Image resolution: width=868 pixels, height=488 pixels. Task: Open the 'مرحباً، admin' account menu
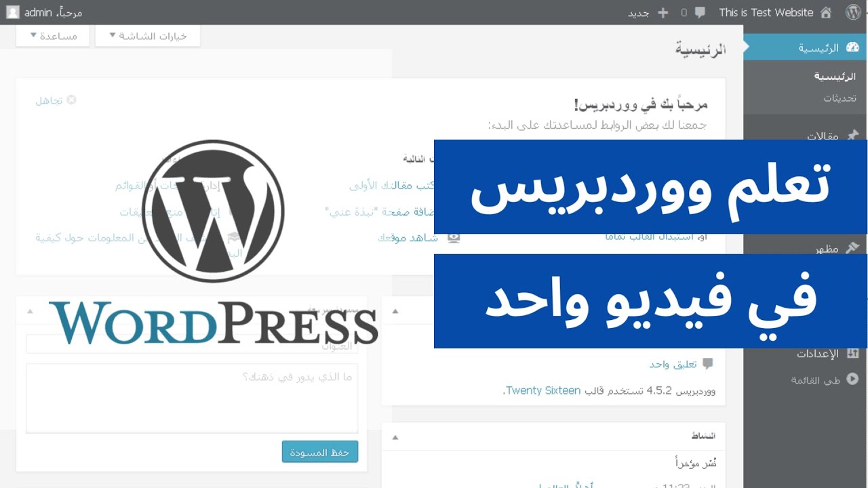pyautogui.click(x=53, y=12)
